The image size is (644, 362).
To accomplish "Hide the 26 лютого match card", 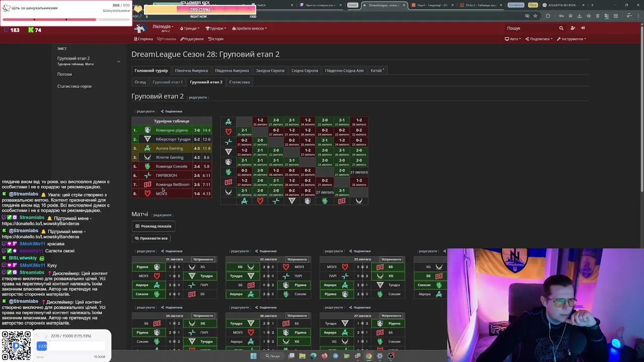I will (297, 316).
